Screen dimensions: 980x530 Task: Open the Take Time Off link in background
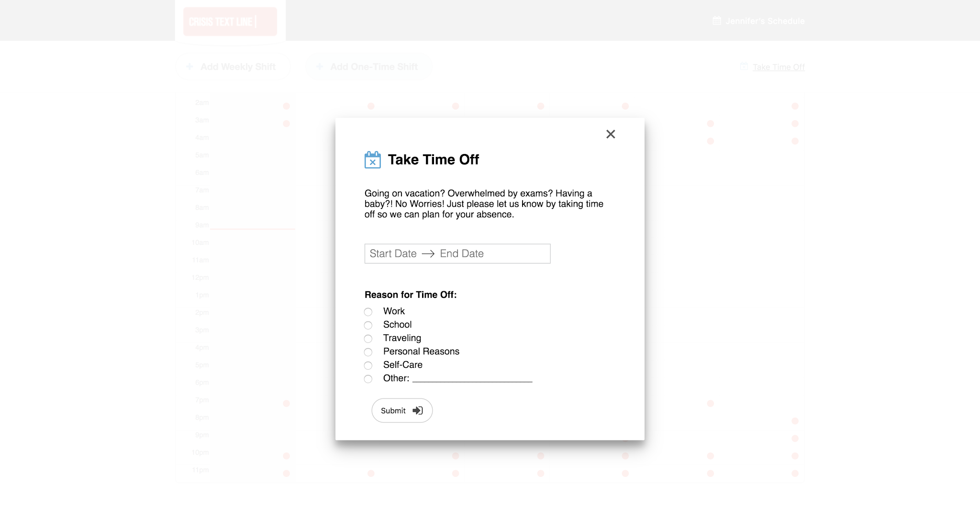pyautogui.click(x=779, y=67)
